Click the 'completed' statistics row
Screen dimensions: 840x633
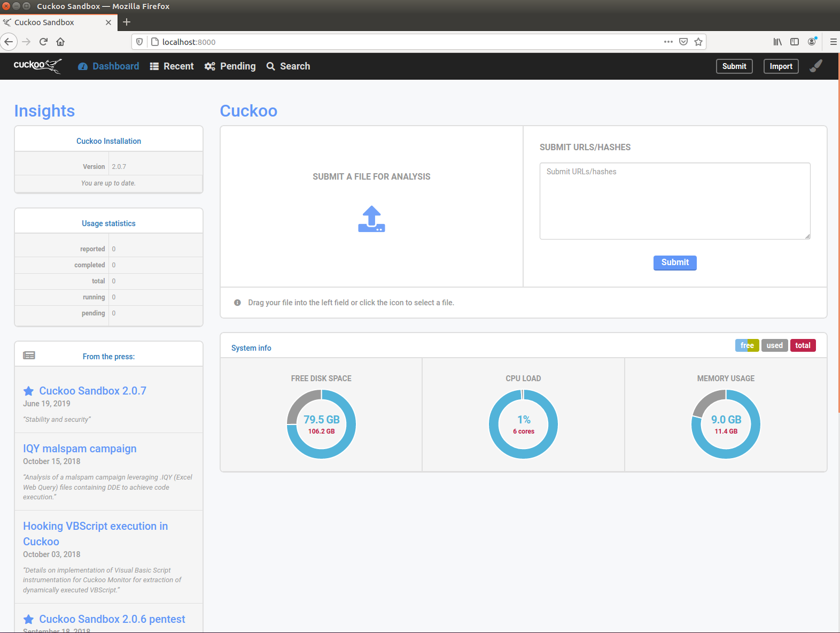click(108, 265)
